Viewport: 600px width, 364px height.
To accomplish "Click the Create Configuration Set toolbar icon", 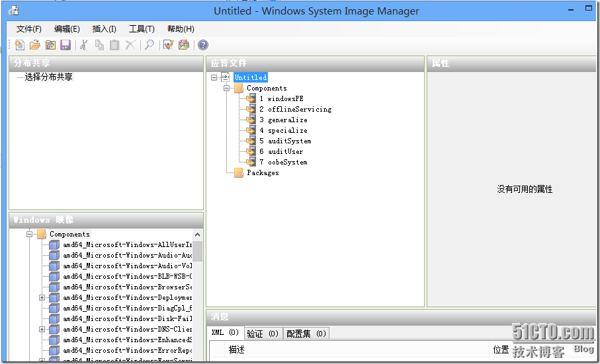I will 184,45.
